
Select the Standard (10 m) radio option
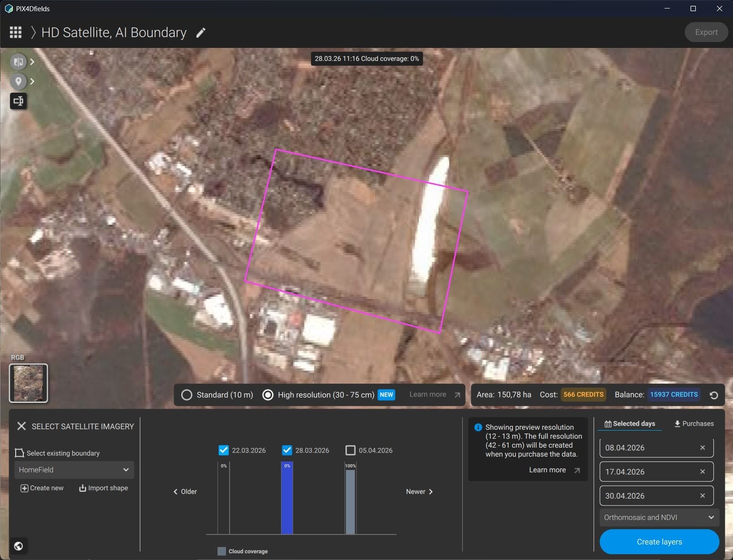click(x=187, y=395)
